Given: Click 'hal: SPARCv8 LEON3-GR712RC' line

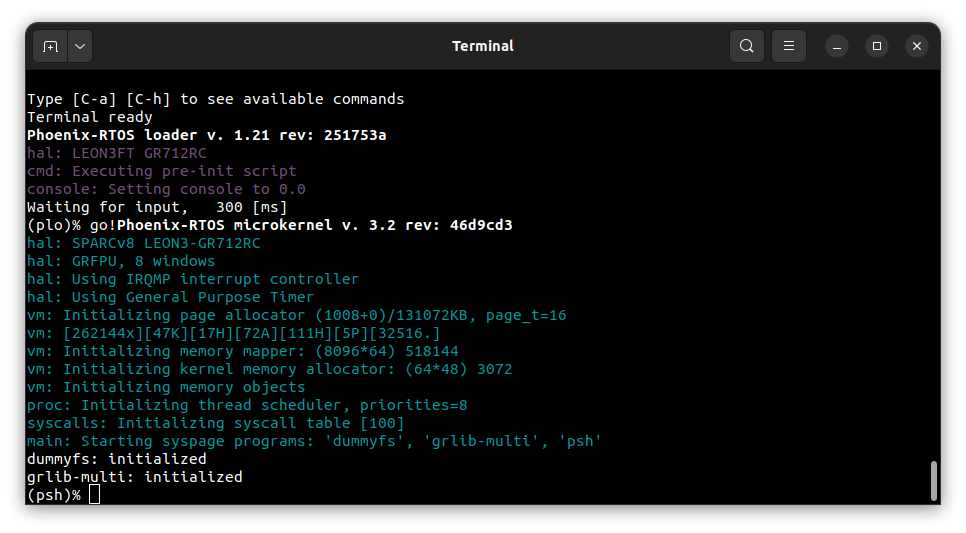Looking at the screenshot, I should point(144,243).
